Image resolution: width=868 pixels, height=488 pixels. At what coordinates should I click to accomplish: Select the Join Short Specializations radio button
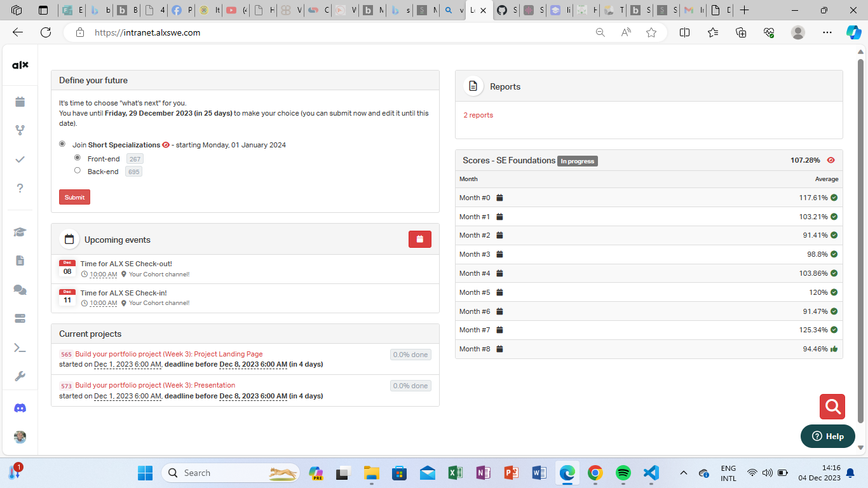pos(62,144)
